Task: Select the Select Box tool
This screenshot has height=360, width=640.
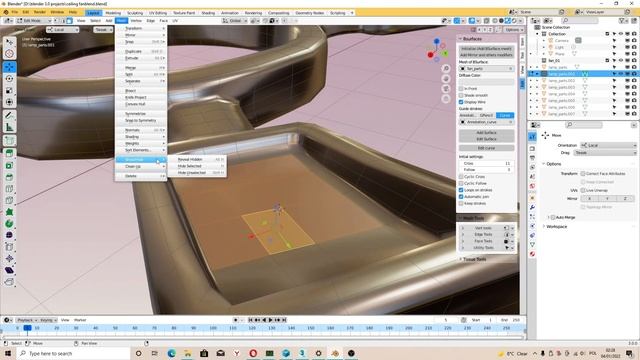Action: (9, 42)
